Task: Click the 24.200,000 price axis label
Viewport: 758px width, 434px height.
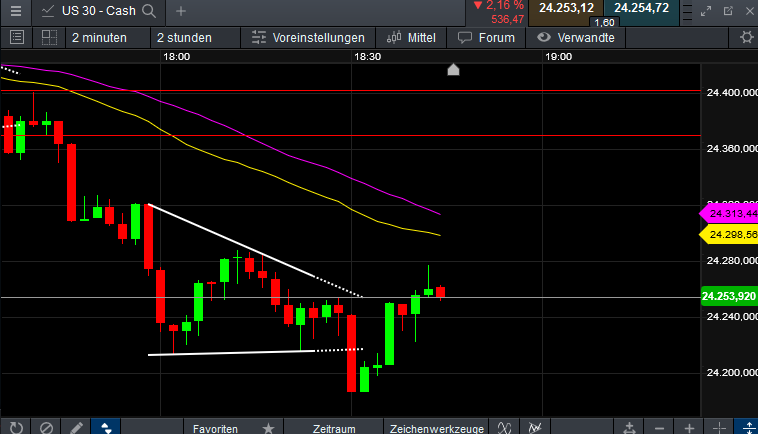Action: tap(732, 373)
